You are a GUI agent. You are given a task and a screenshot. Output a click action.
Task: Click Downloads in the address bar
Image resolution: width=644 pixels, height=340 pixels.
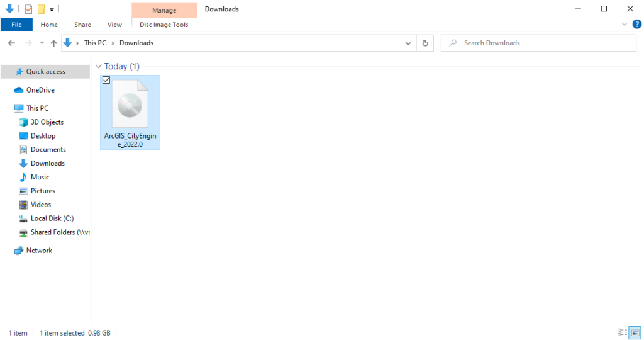click(x=136, y=43)
